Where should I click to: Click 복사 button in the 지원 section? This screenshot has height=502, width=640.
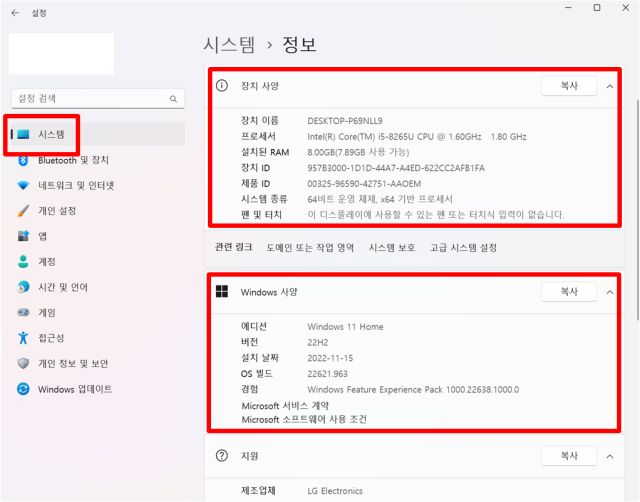click(x=569, y=455)
